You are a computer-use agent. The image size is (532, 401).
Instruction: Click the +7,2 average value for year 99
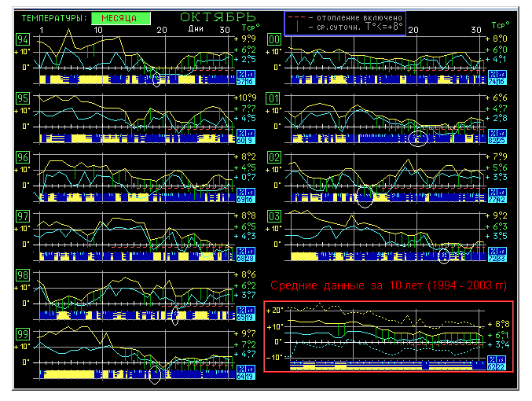[245, 344]
